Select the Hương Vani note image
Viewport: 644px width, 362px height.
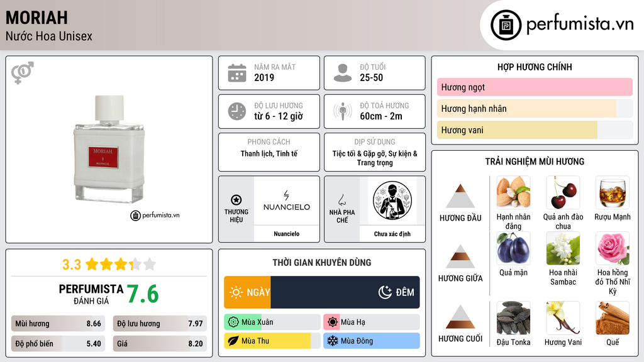(563, 318)
